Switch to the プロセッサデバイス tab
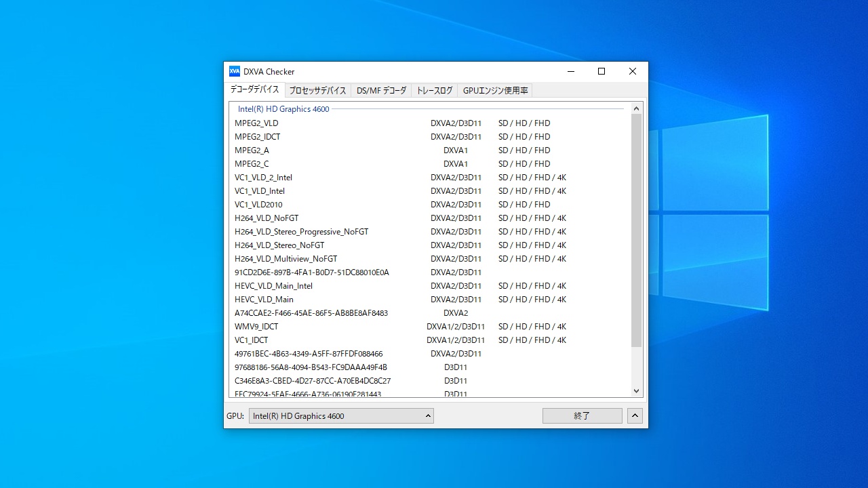The height and width of the screenshot is (488, 868). click(x=317, y=90)
